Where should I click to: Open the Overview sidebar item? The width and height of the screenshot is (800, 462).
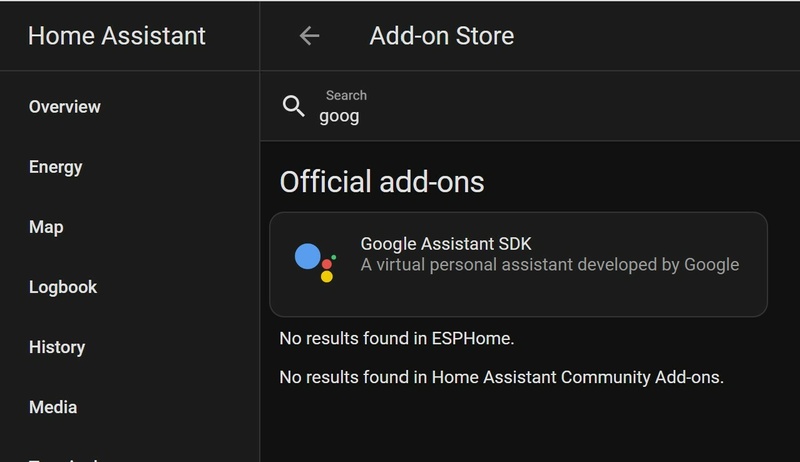point(65,107)
